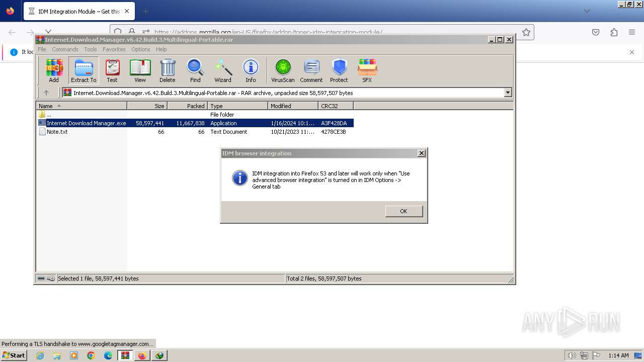Go back in Firefox with arrow
This screenshot has height=362, width=644.
[12, 32]
